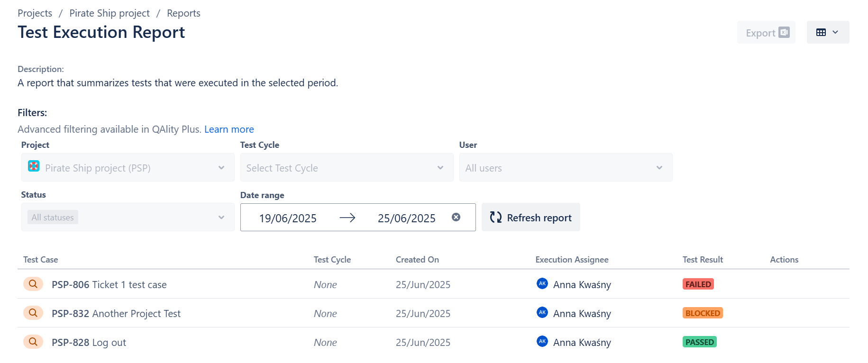
Task: Open magnifier icon for PSP-832 row
Action: coord(33,313)
